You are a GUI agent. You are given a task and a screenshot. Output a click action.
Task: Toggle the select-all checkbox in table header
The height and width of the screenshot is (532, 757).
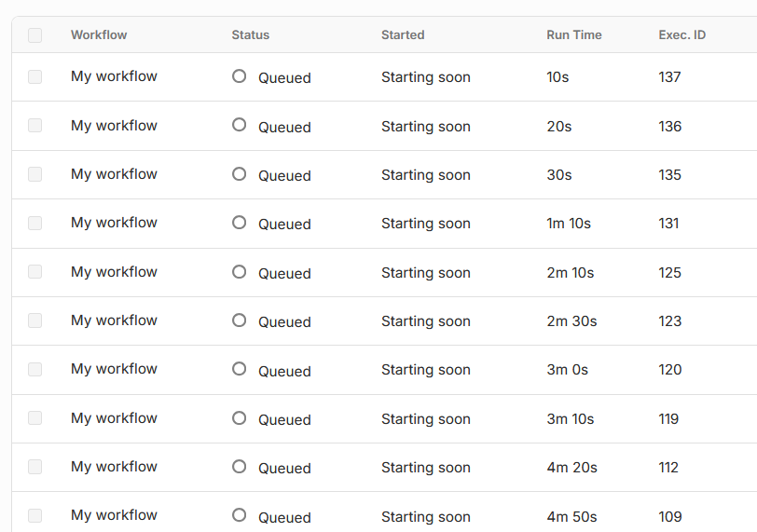(35, 35)
